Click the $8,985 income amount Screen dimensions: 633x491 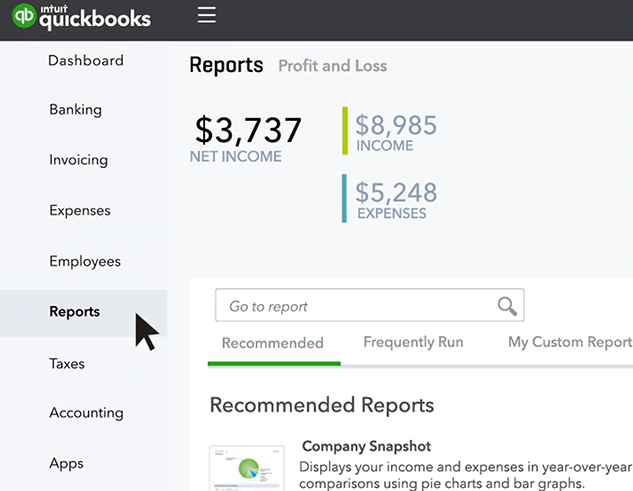(396, 125)
